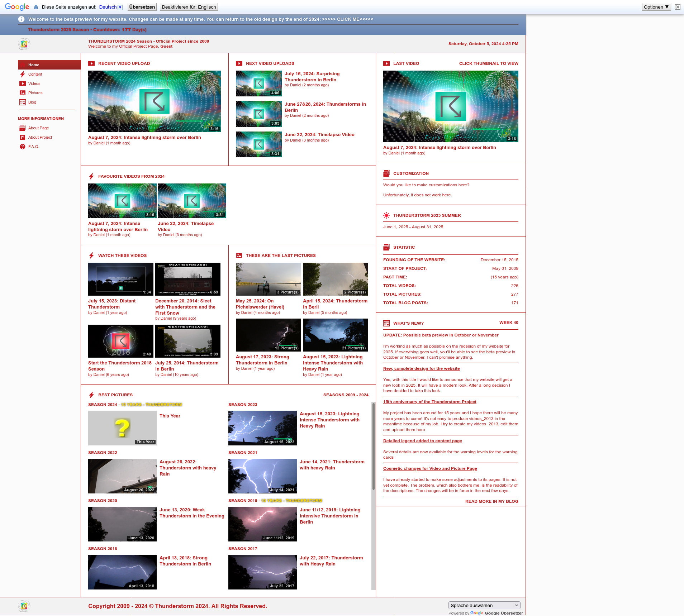Expand the Optionen dropdown menu
The image size is (684, 616).
656,7
